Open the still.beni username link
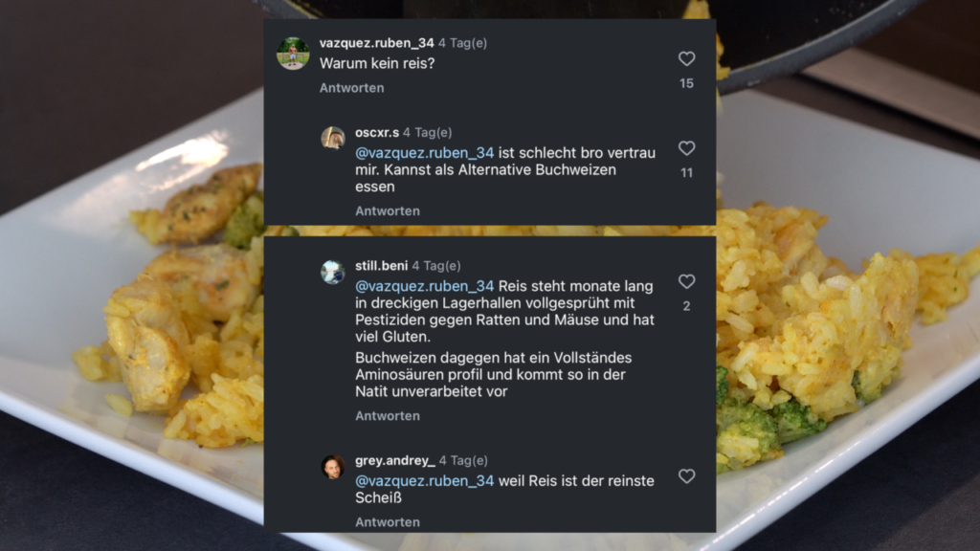 click(x=381, y=266)
